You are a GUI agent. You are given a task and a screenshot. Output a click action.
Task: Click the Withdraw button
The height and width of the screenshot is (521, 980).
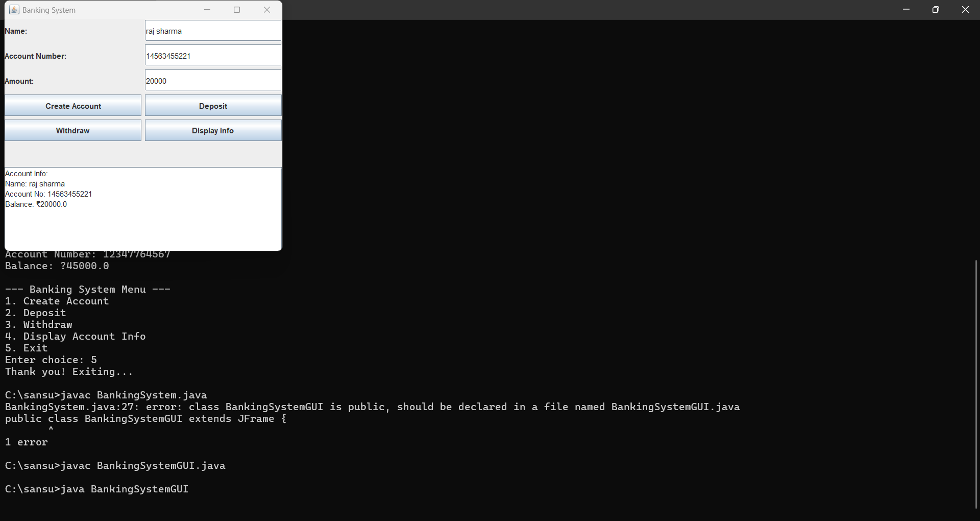(72, 130)
